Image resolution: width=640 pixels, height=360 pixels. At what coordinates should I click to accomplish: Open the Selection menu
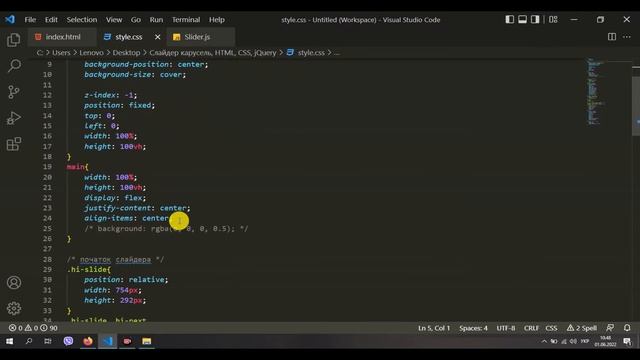[82, 20]
